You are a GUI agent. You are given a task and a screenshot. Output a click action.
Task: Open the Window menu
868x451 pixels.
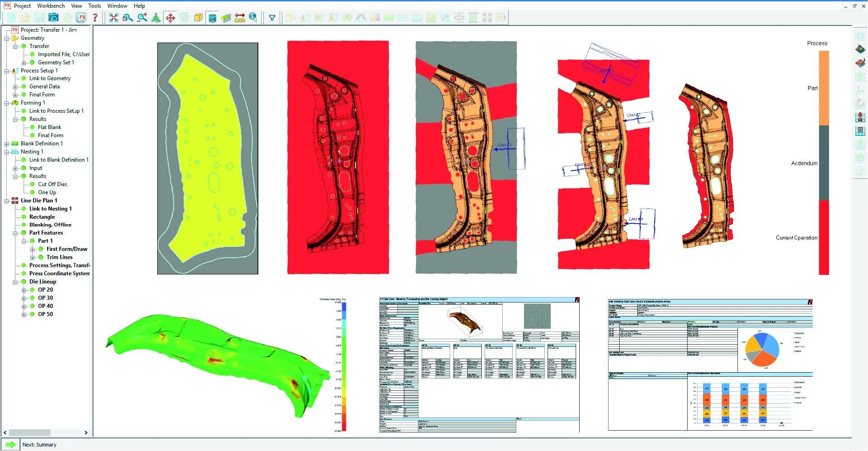pos(117,6)
